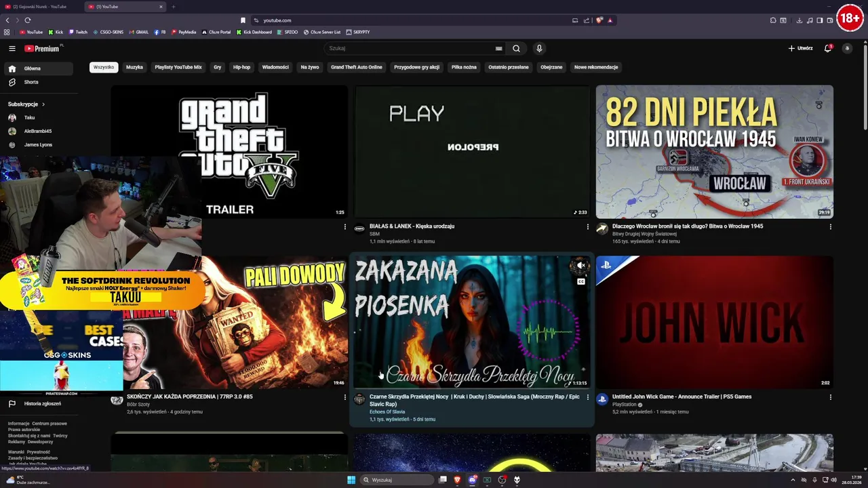Image resolution: width=868 pixels, height=488 pixels.
Task: Open Echoes Of Slavia channel name link
Action: (x=387, y=411)
